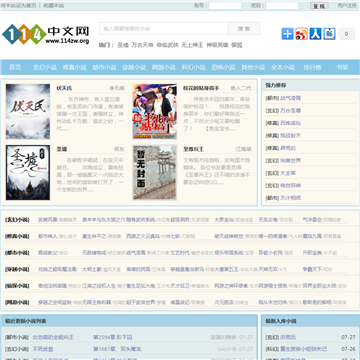Screen dimensions: 360x360
Task: Open the 暂无封面 placeholder cover
Action: [155, 173]
